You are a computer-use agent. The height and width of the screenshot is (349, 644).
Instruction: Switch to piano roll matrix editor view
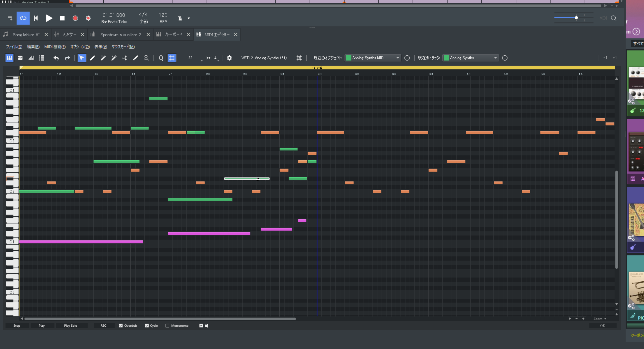(9, 58)
